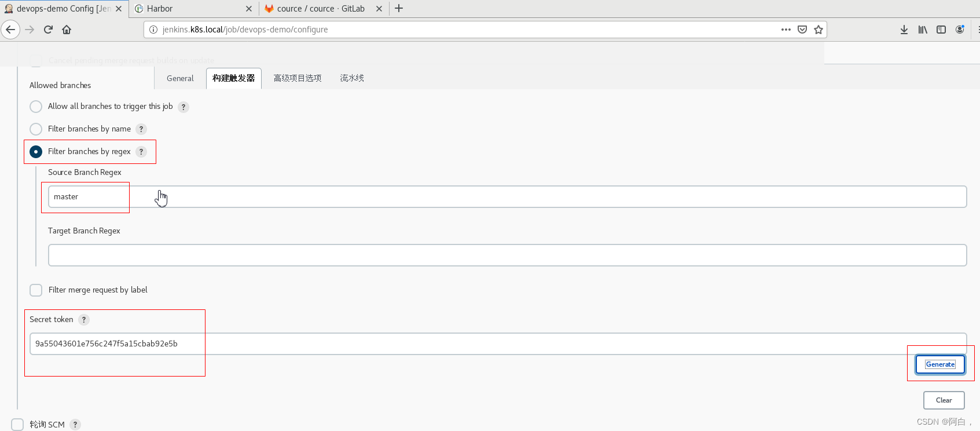Open the Firefox account avatar icon
The width and height of the screenshot is (980, 431).
(960, 30)
